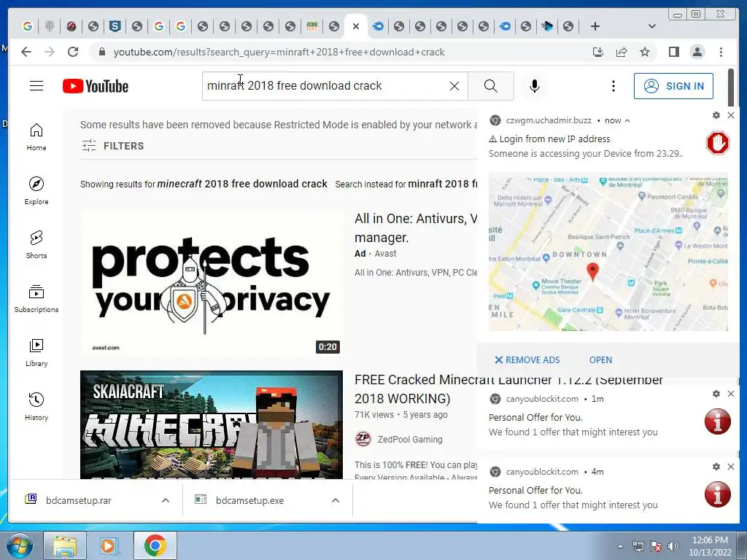Click the page vertical scrollbar
This screenshot has width=747, height=560.
click(x=731, y=87)
